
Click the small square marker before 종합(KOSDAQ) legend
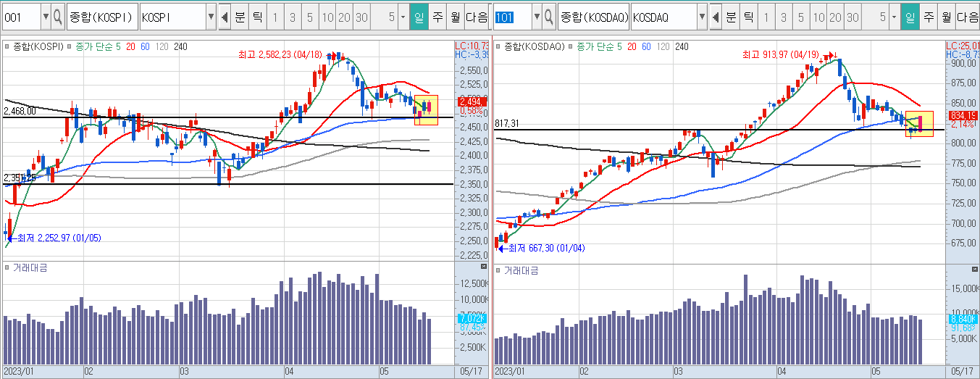[x=499, y=46]
